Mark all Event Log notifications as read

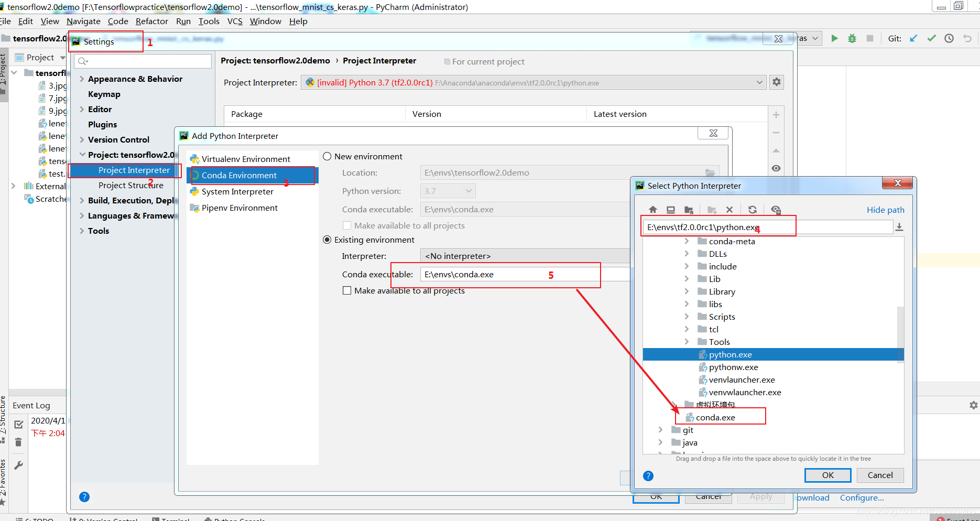(18, 424)
